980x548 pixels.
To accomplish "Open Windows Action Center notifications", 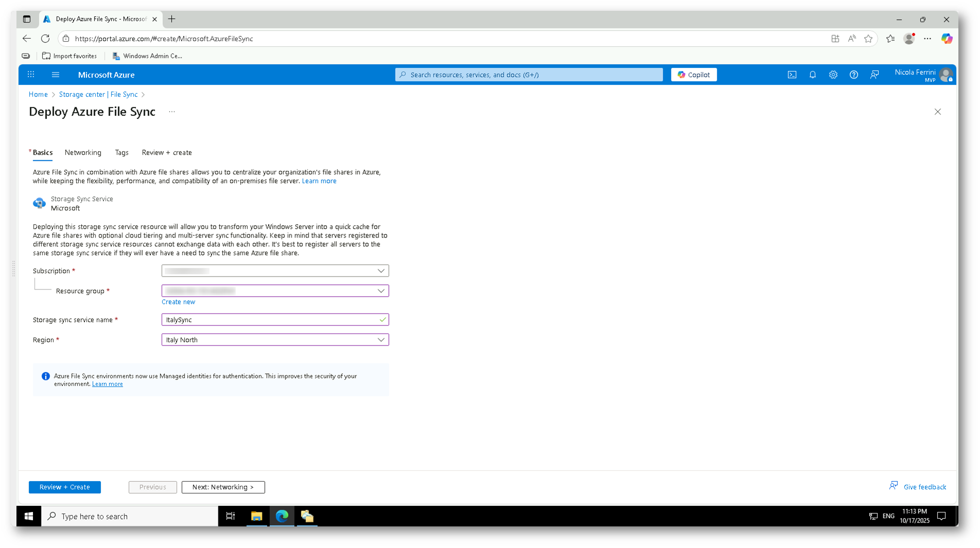I will [x=941, y=516].
